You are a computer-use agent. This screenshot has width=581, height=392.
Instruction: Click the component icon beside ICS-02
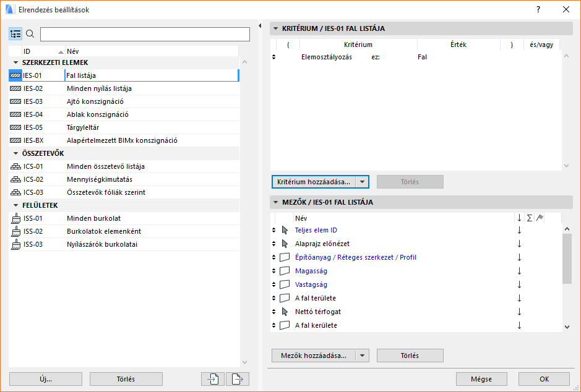(x=15, y=179)
